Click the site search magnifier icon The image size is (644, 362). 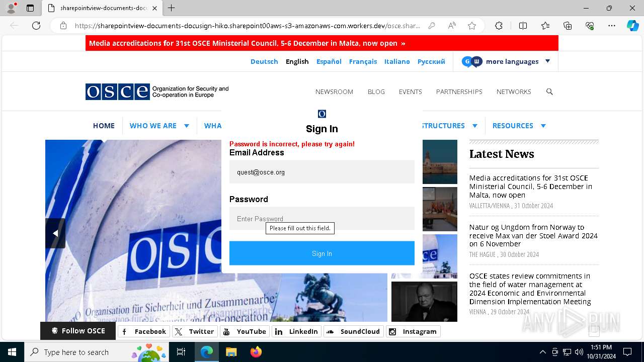(x=549, y=92)
